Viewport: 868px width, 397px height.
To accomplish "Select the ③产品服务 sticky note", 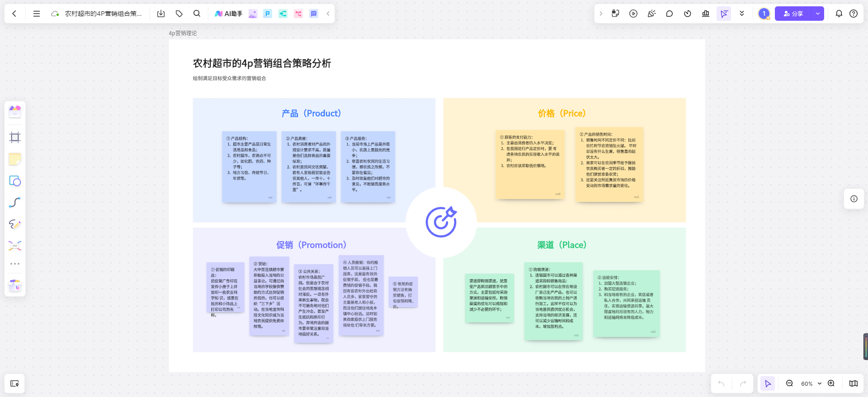I will 368,167.
